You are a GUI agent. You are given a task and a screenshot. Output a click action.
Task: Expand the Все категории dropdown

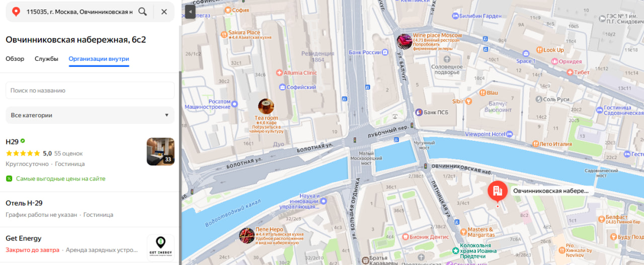(x=90, y=115)
